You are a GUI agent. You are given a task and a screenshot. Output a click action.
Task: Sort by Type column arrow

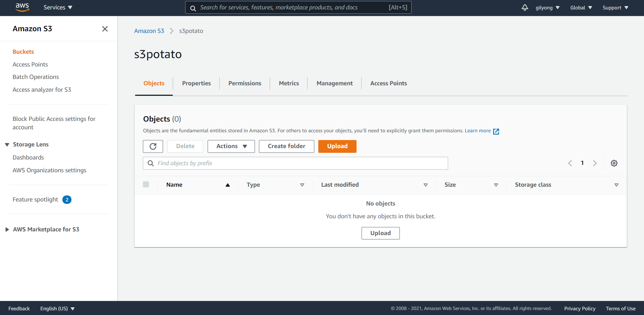tap(302, 185)
